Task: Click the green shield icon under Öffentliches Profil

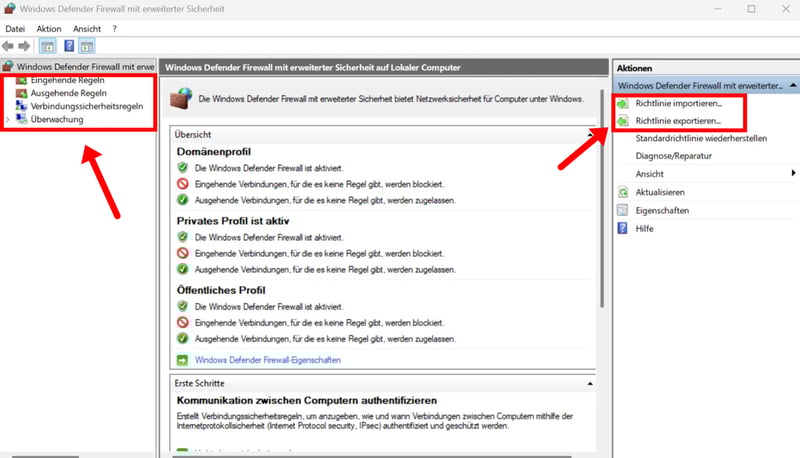Action: (183, 307)
